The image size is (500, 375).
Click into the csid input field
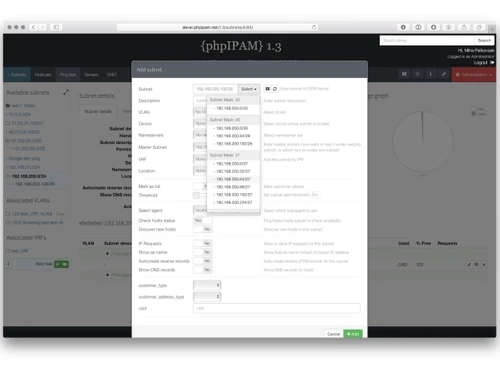pos(277,308)
